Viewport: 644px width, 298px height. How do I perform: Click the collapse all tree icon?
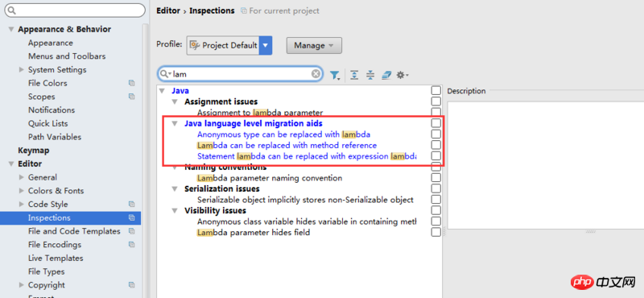point(370,75)
